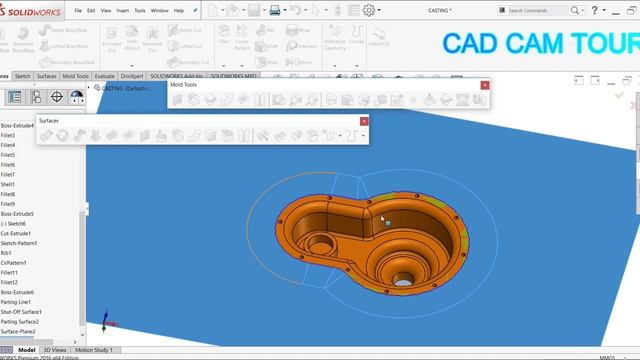Image resolution: width=640 pixels, height=360 pixels.
Task: Open the New document dropdown arrow
Action: (223, 10)
